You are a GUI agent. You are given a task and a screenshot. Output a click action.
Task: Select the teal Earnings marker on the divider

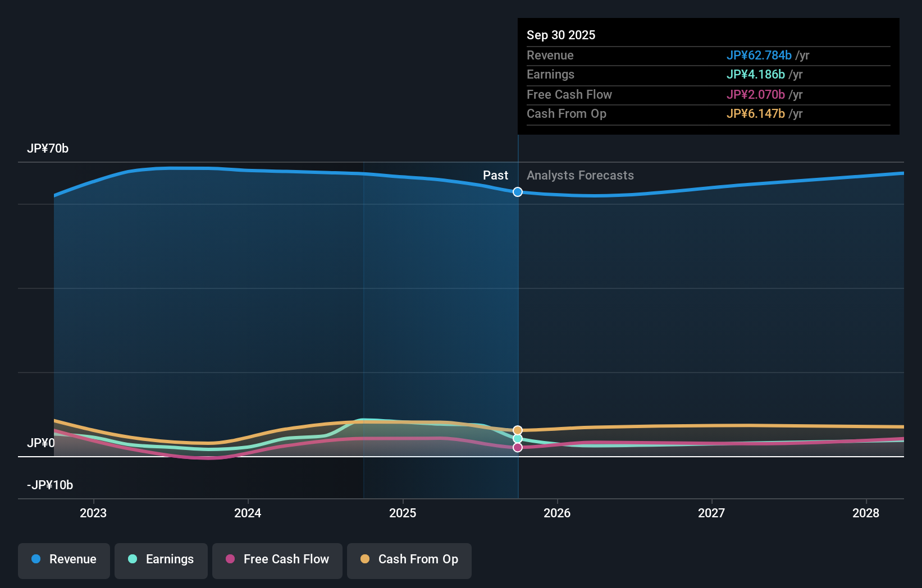pyautogui.click(x=517, y=438)
